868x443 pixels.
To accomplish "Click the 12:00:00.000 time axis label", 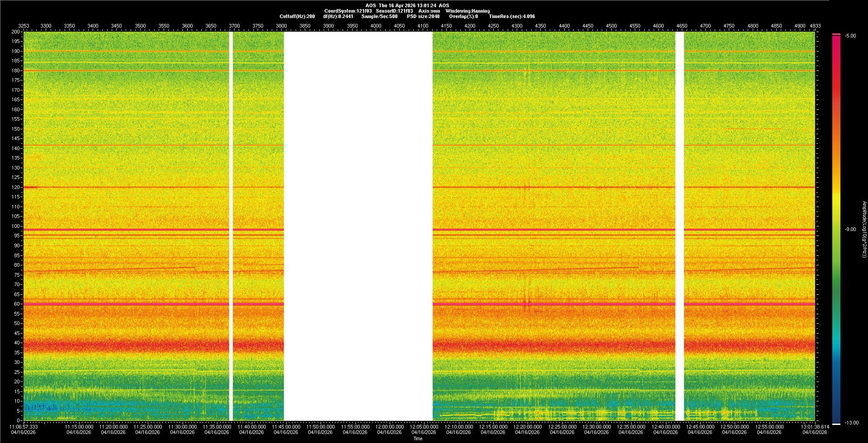I will tap(390, 427).
